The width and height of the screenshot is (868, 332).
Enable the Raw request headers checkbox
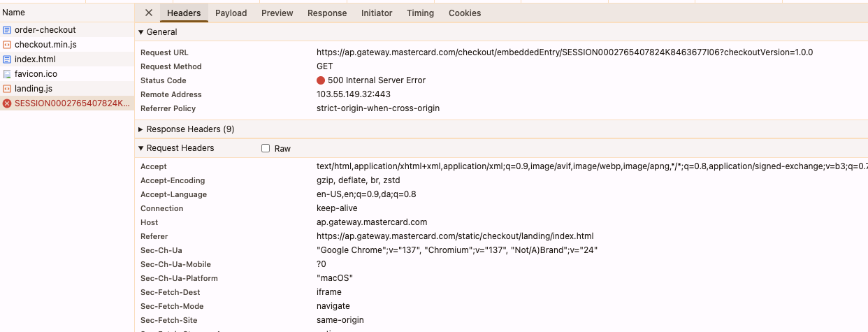(x=266, y=148)
